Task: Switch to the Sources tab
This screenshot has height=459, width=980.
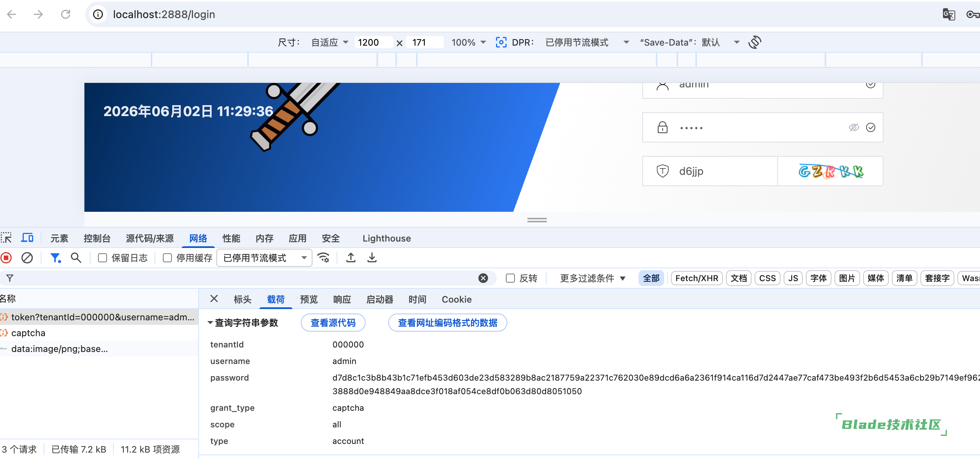Action: coord(150,238)
